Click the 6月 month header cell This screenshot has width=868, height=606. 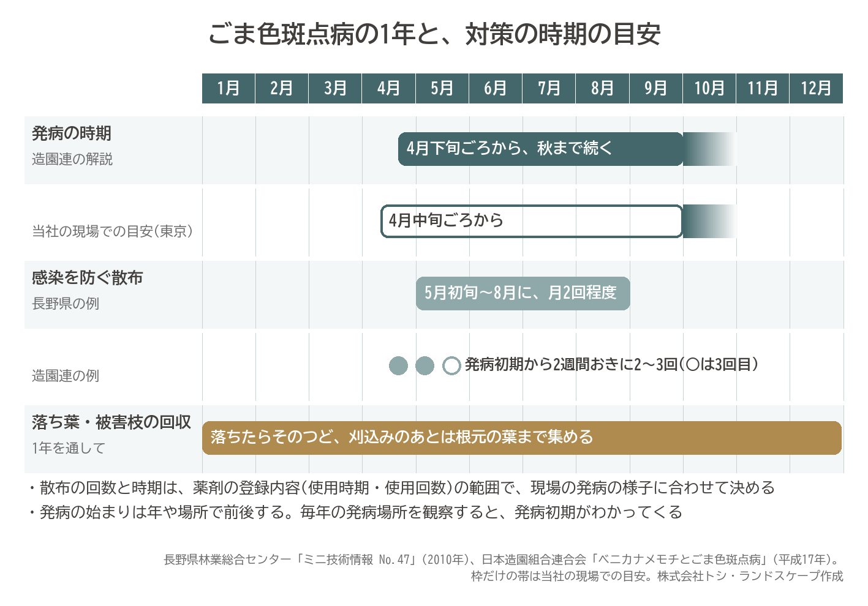496,88
